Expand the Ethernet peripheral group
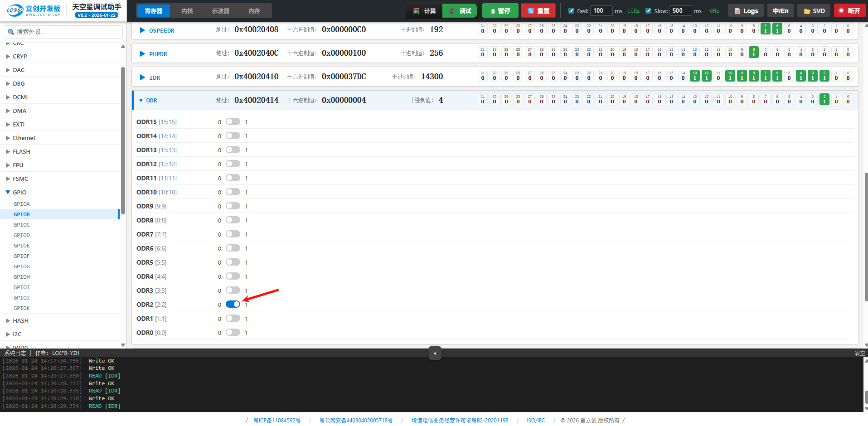Screen dimensions: 868x426 tap(8, 138)
